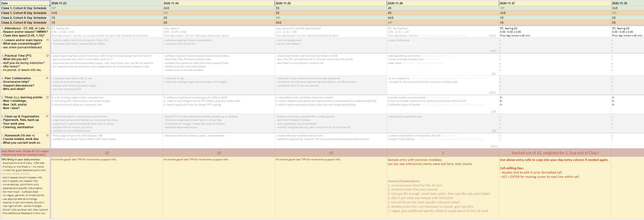Screen dimensions: 644x220
Task: Click the underlined New in learning points heading
Action: [x=16, y=97]
